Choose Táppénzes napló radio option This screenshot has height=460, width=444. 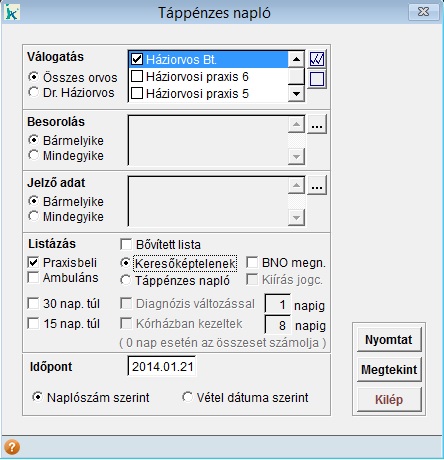tap(126, 280)
